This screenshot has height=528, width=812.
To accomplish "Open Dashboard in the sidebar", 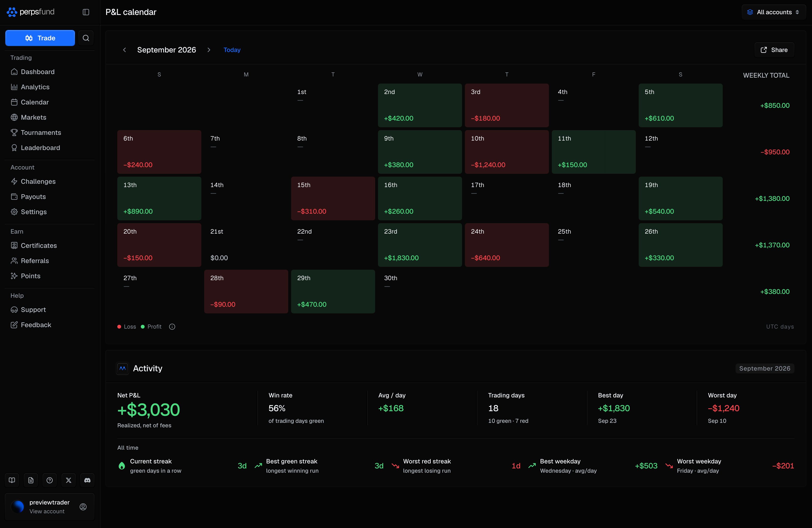I will pos(50,72).
